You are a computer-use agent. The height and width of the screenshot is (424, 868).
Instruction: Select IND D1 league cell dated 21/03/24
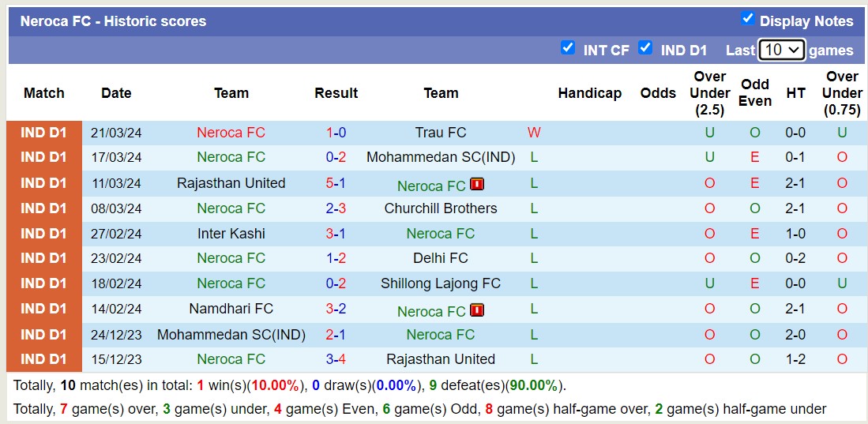(x=44, y=133)
